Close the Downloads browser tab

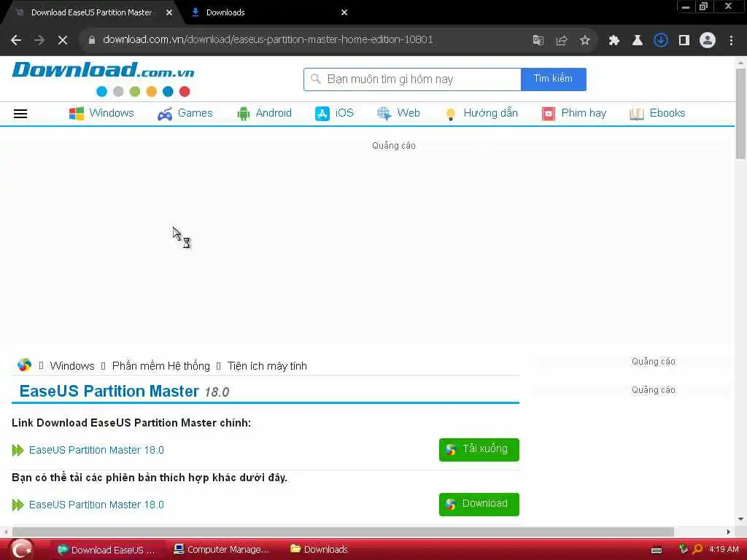344,12
